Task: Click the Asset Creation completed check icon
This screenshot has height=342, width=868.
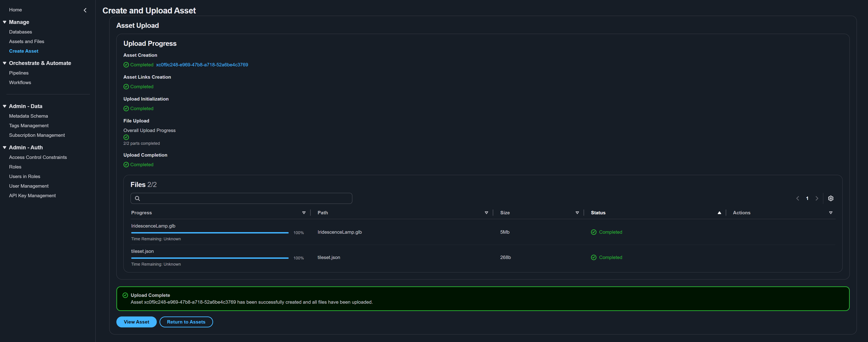Action: 126,65
